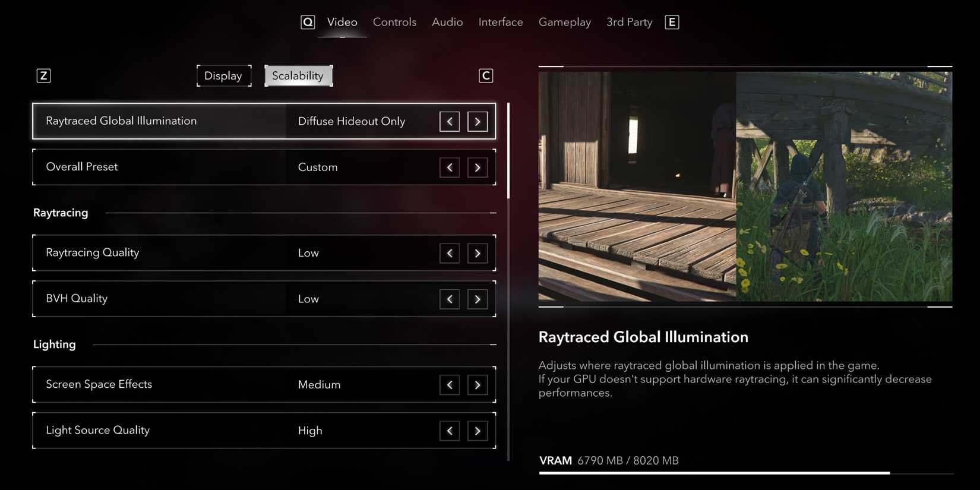Viewport: 980px width, 490px height.
Task: Open the Controls tab
Action: click(394, 22)
